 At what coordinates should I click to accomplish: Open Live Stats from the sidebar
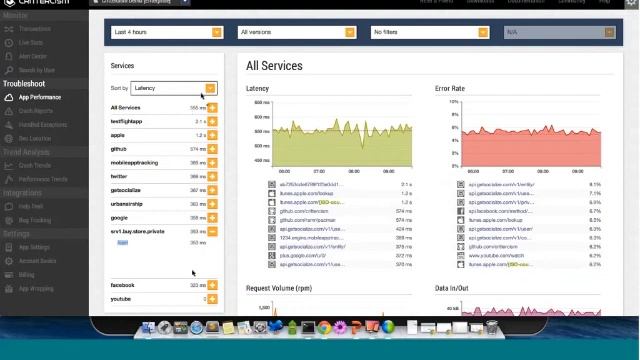point(31,42)
